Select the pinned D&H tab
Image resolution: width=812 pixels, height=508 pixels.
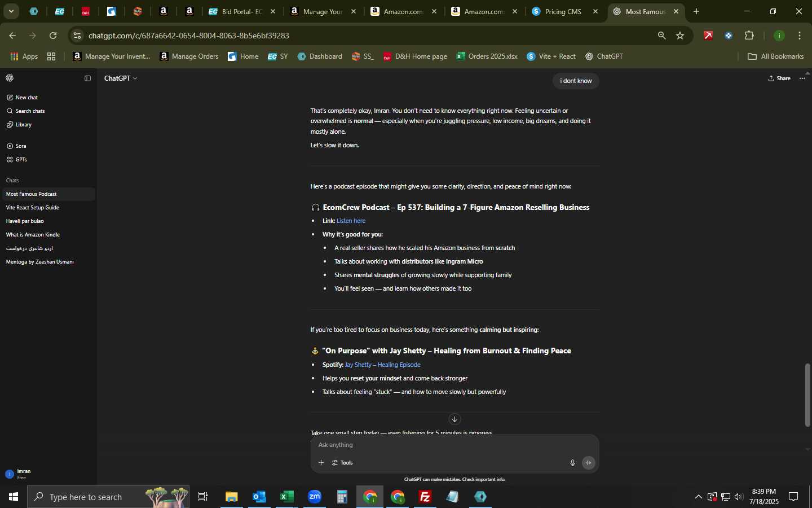pyautogui.click(x=86, y=11)
